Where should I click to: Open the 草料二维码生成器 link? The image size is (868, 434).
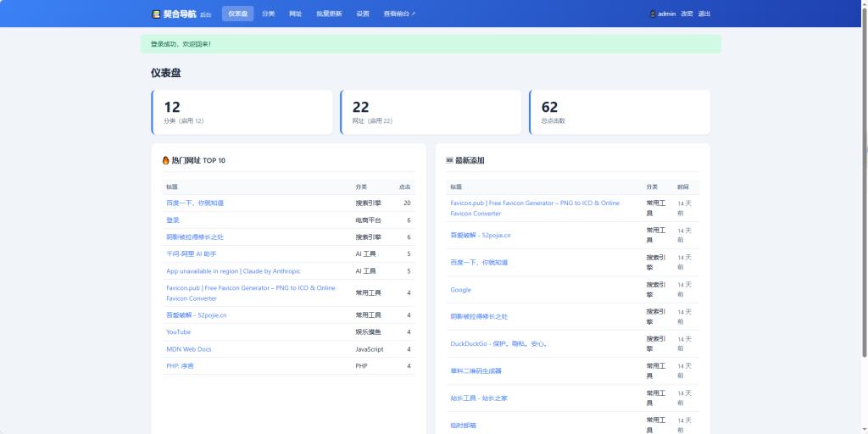(476, 371)
